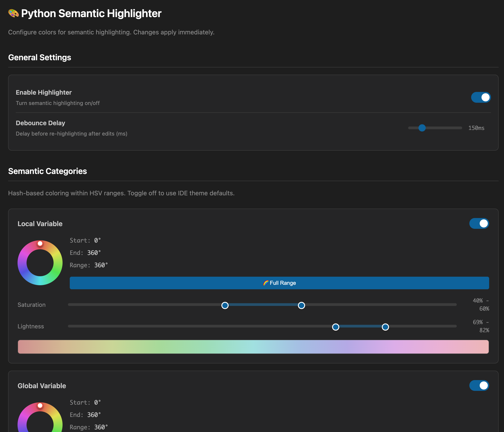This screenshot has height=432, width=504.
Task: Click the Local Variable End 360° value
Action: point(94,253)
